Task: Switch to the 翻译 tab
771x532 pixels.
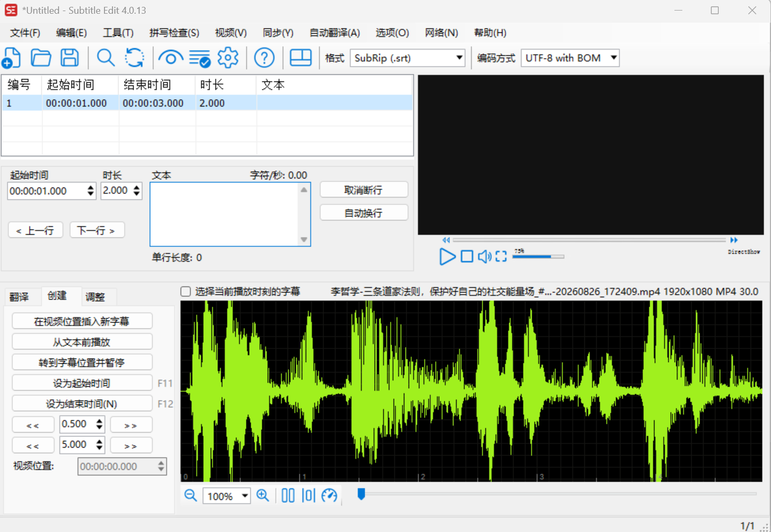Action: (x=20, y=297)
